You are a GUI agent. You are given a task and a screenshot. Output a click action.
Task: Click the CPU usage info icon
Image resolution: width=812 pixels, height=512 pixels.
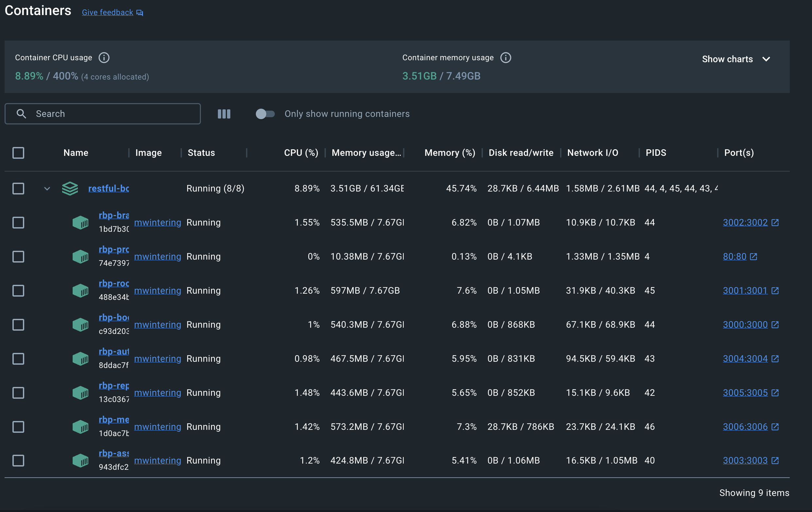pyautogui.click(x=104, y=58)
